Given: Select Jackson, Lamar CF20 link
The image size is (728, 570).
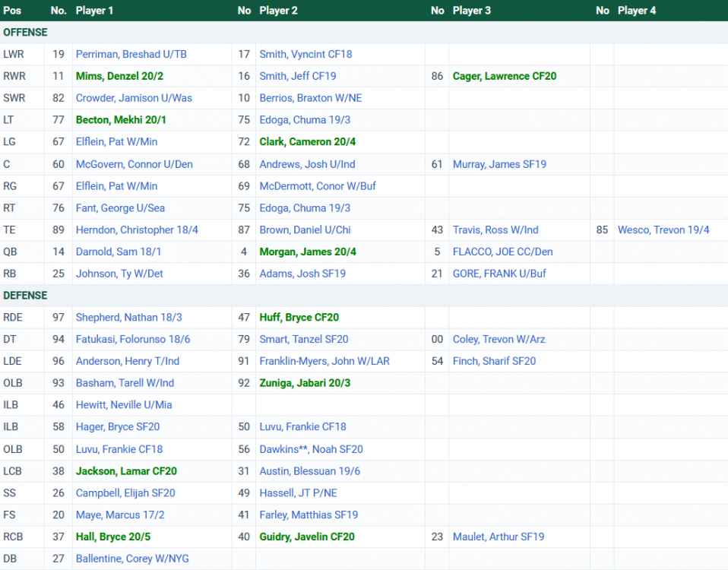Looking at the screenshot, I should point(126,471).
